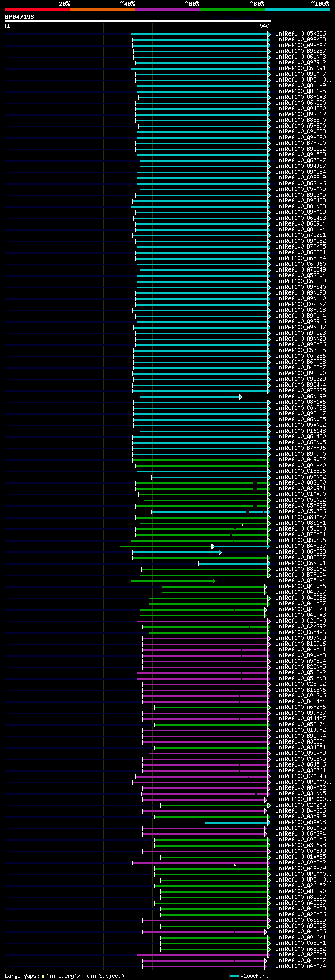The width and height of the screenshot is (335, 980).
Task: Open the UniRef100_C7MI45 entry
Action: point(300,776)
